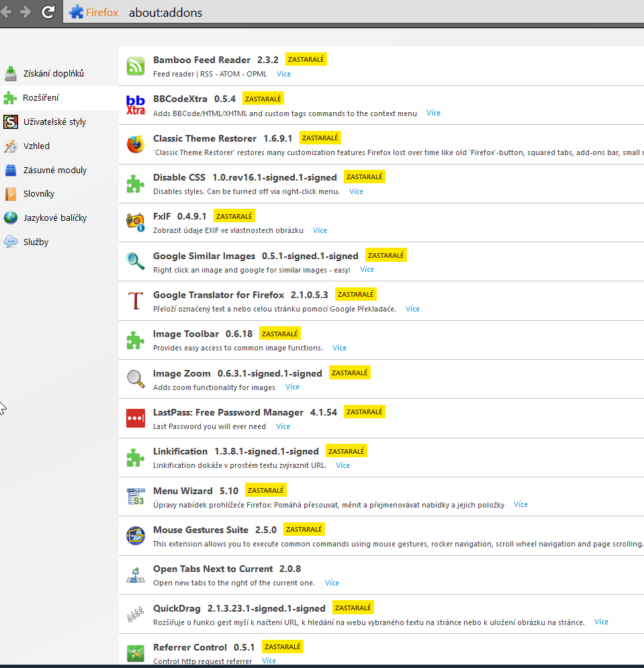Open Více link for Open Tabs Next to Current
This screenshot has height=668, width=644.
click(x=332, y=582)
